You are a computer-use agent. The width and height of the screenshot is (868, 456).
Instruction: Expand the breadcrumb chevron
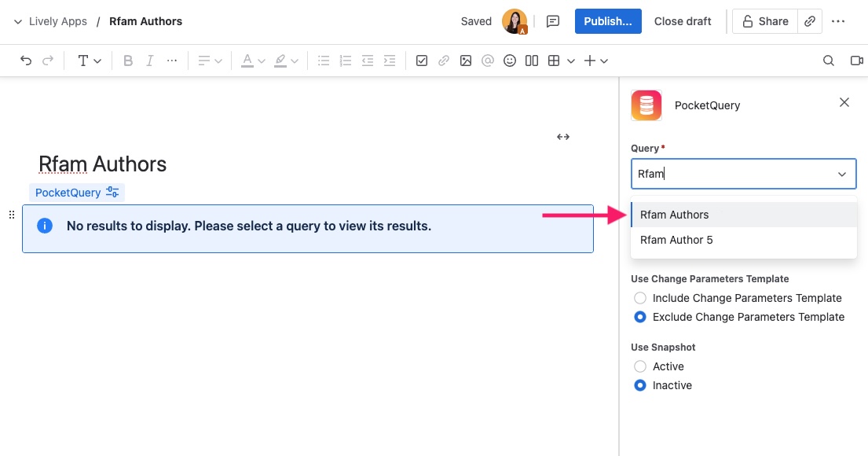pos(18,21)
